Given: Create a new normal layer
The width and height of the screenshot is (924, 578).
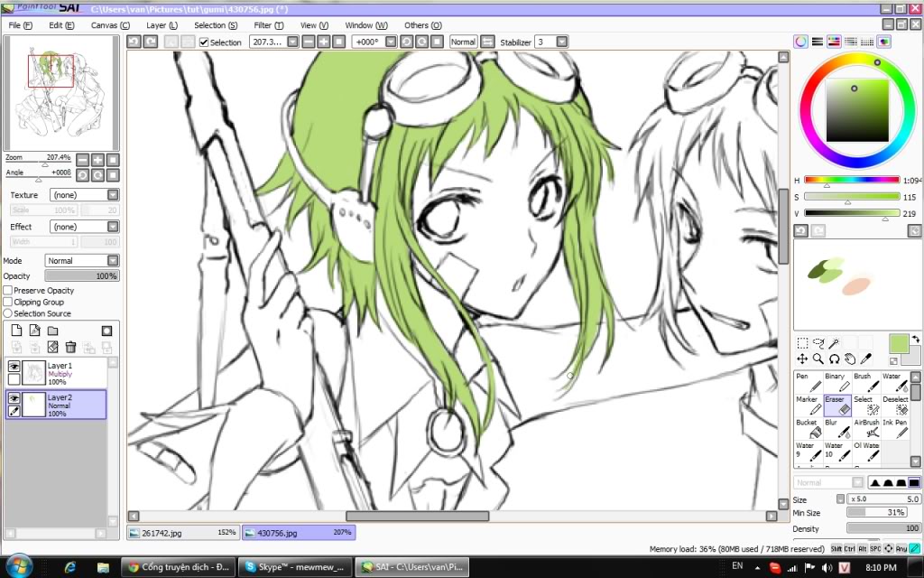Looking at the screenshot, I should click(16, 331).
